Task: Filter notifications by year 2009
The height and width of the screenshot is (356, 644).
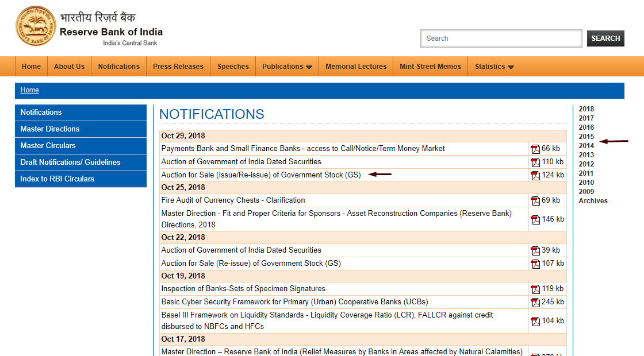Action: 586,192
